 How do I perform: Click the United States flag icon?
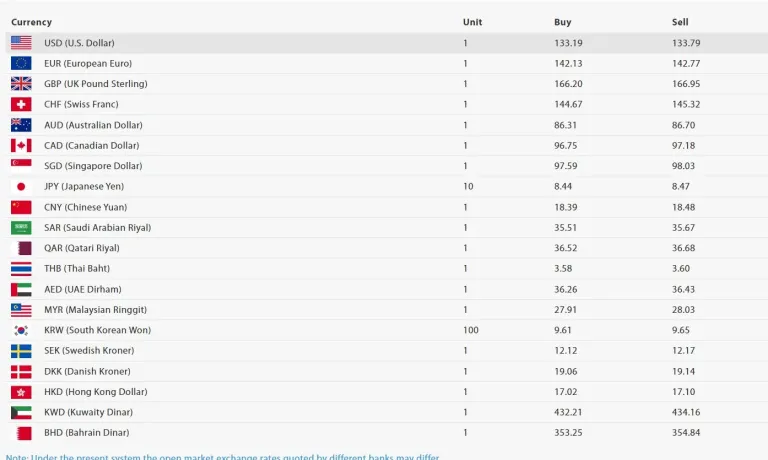pyautogui.click(x=21, y=43)
